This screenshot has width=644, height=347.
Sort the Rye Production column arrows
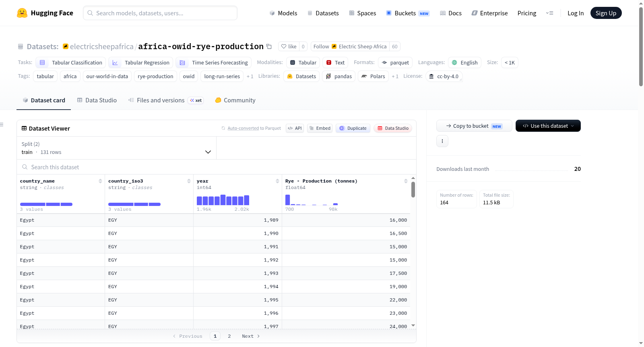point(406,181)
